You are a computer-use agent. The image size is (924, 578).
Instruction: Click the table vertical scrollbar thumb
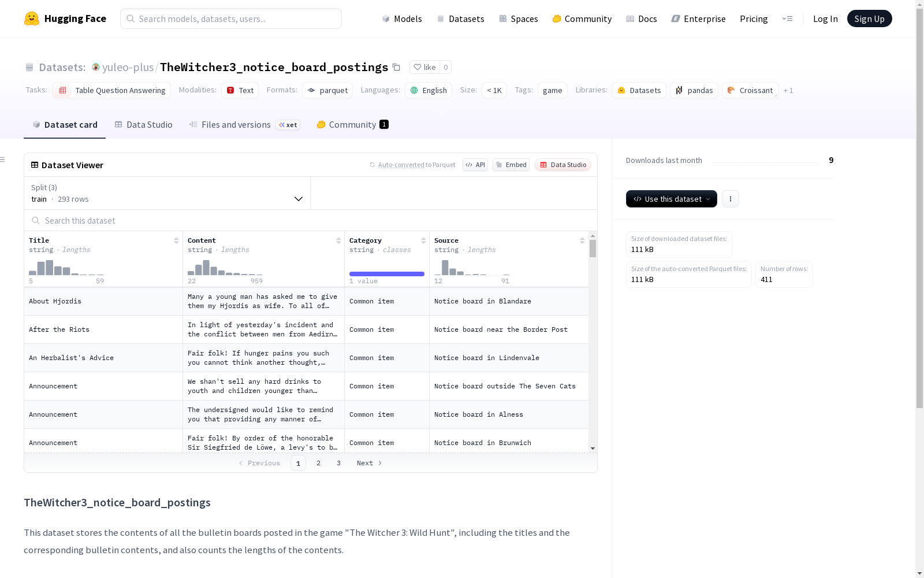pyautogui.click(x=593, y=249)
